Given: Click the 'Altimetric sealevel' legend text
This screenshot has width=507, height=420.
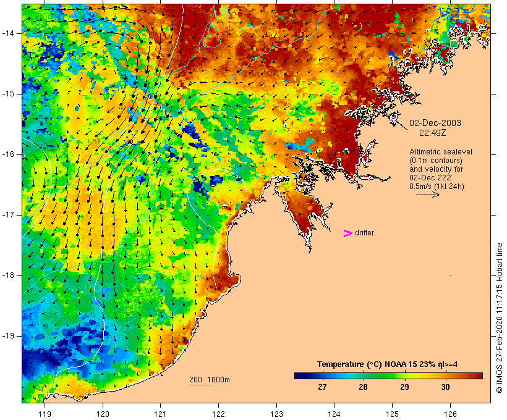Looking at the screenshot, I should point(441,152).
